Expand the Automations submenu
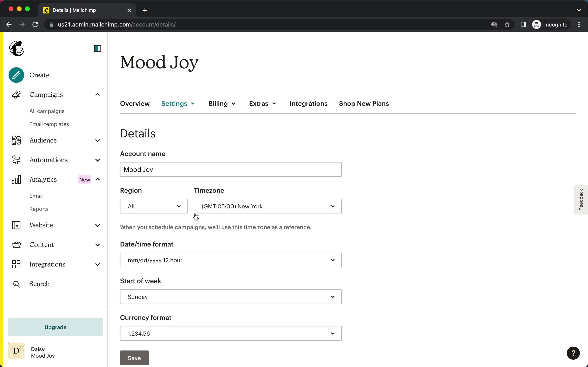This screenshot has height=367, width=588. coord(97,159)
